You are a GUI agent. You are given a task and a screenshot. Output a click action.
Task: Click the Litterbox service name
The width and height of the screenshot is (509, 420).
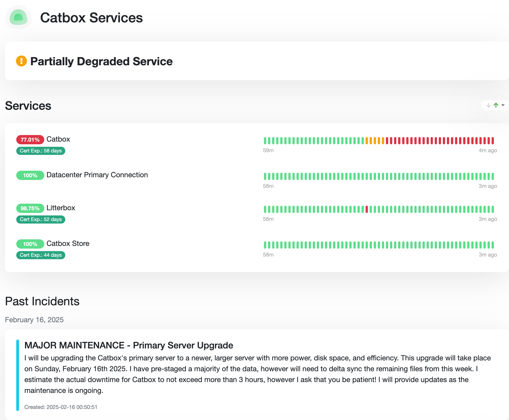(61, 208)
